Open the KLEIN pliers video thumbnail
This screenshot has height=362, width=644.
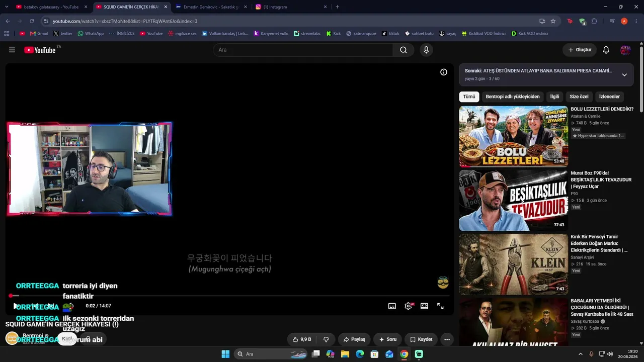[x=513, y=264]
